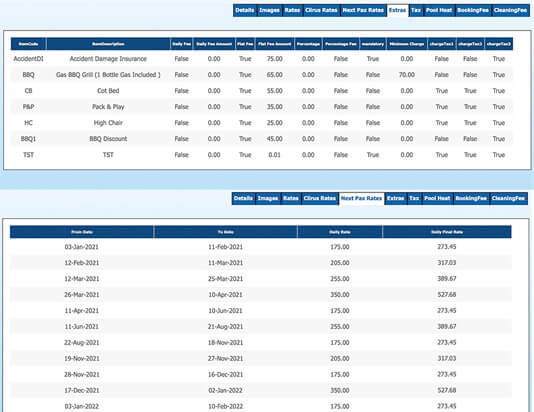Switch to CleaningFee tab above the date rates table
This screenshot has height=412, width=534.
tap(508, 199)
